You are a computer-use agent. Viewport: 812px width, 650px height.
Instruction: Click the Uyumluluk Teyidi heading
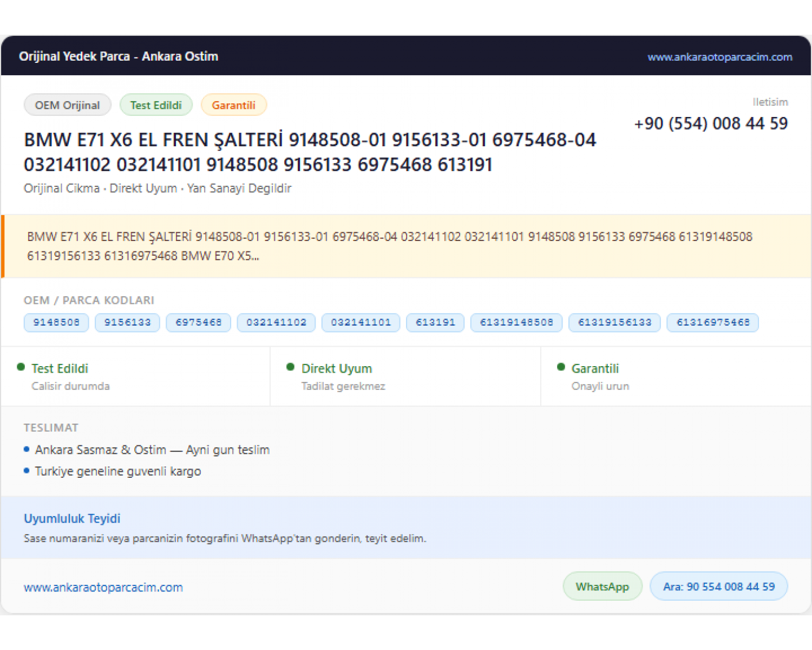(72, 518)
